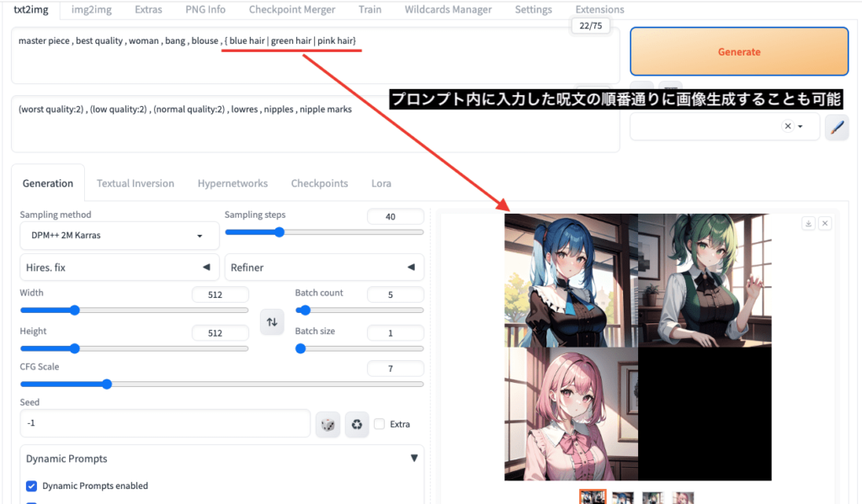
Task: Click the dice random seed icon
Action: pos(327,424)
